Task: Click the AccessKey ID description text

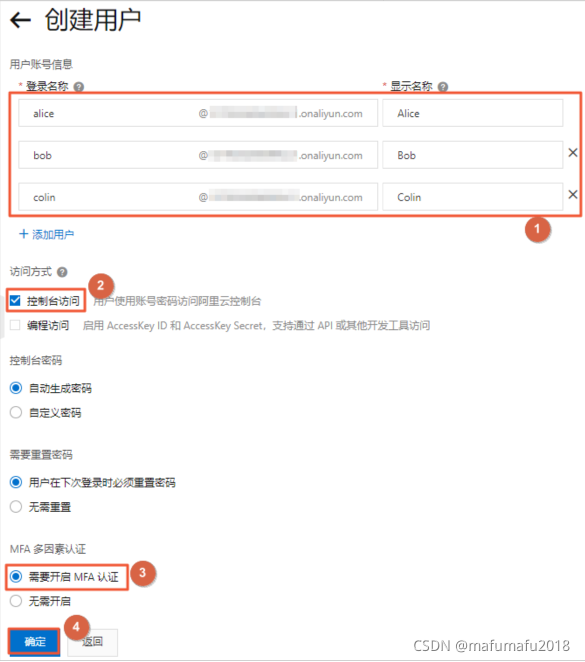Action: [x=256, y=326]
